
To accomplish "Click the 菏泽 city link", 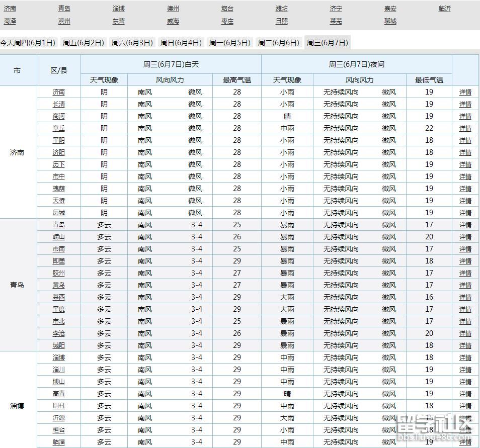I will click(x=10, y=21).
